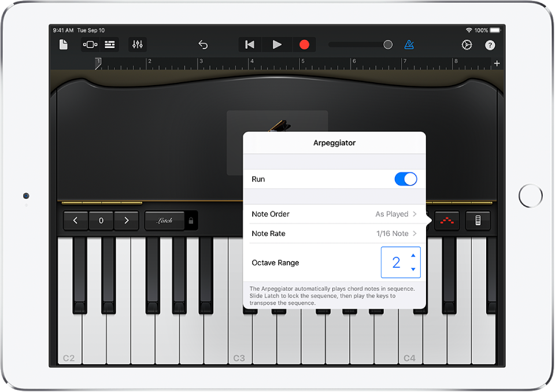Open the Tracks view icon
This screenshot has width=555, height=392.
[90, 45]
